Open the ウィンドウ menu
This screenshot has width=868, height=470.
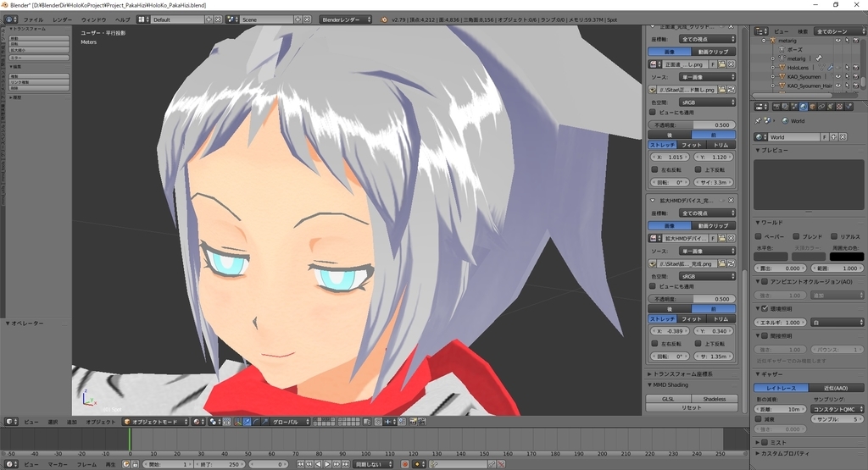coord(93,19)
